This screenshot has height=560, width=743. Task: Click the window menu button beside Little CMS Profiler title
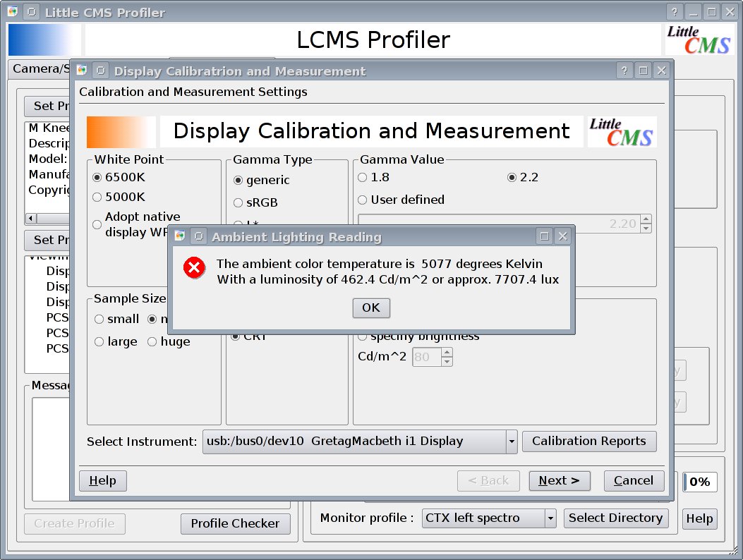[32, 12]
